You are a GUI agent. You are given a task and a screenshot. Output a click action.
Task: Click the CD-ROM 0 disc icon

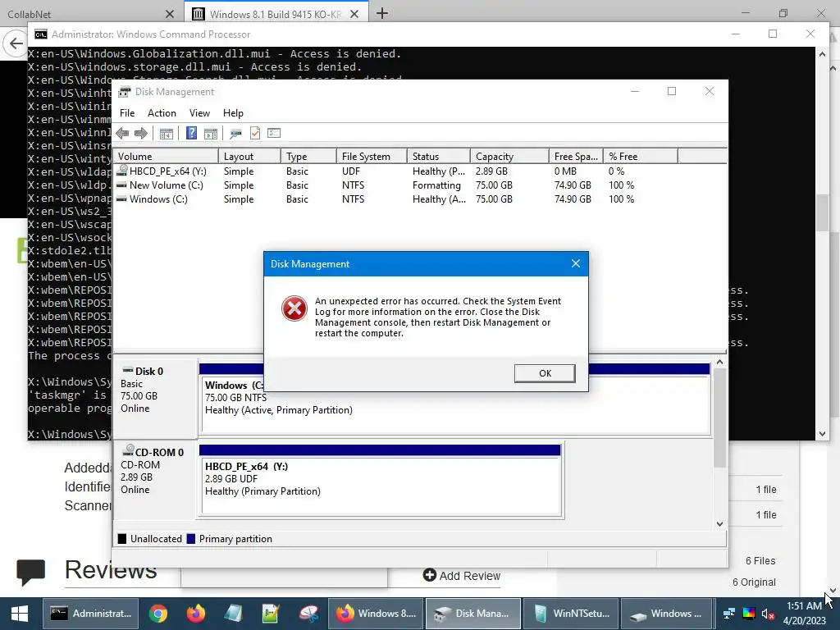[x=128, y=450]
